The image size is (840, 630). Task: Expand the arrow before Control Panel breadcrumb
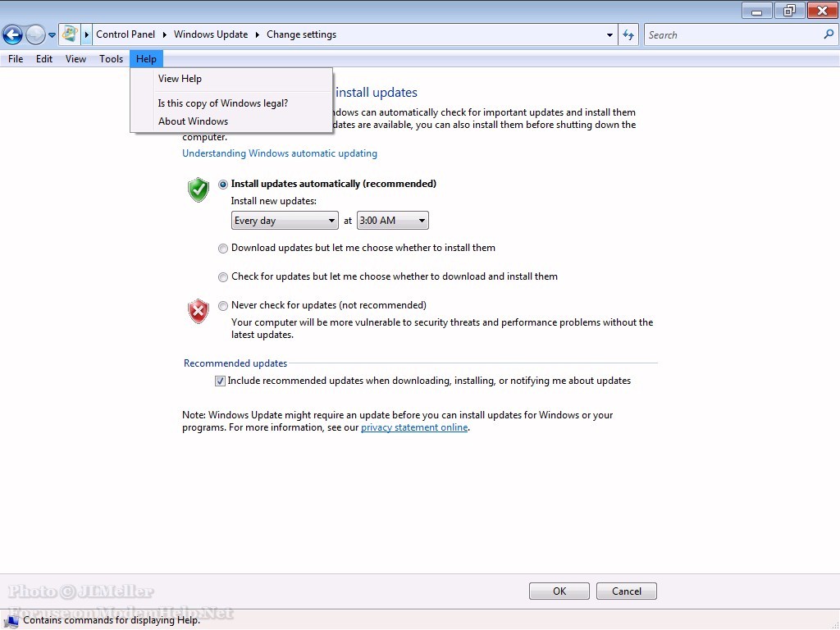(x=86, y=34)
